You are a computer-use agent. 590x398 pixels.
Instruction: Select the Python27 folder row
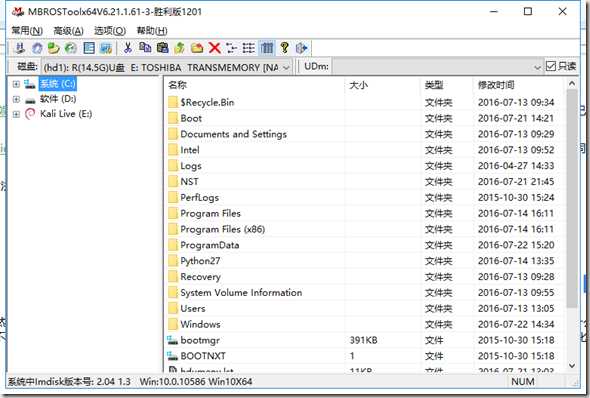tap(365, 261)
